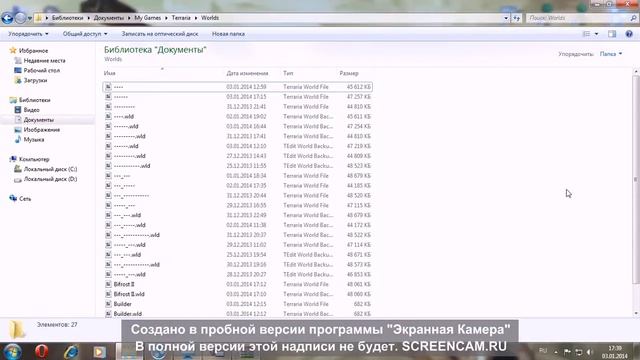
Task: Open the Help question mark icon
Action: click(629, 34)
